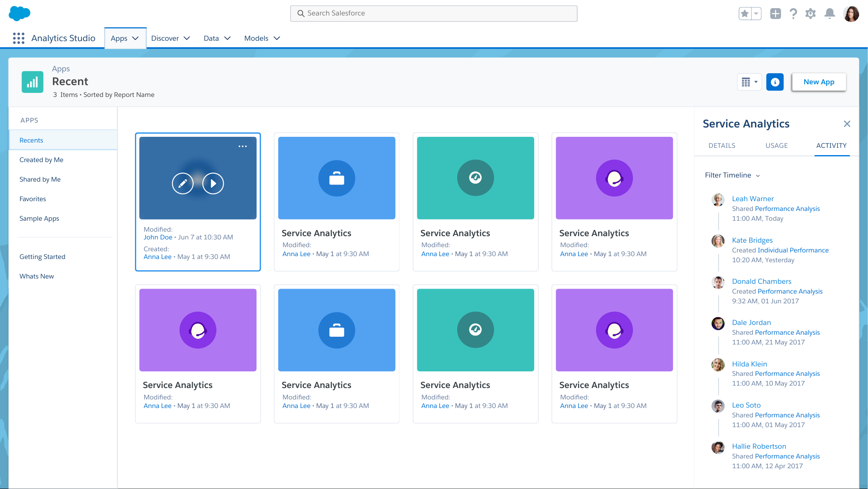Open the user profile avatar
The image size is (868, 489).
tap(851, 14)
